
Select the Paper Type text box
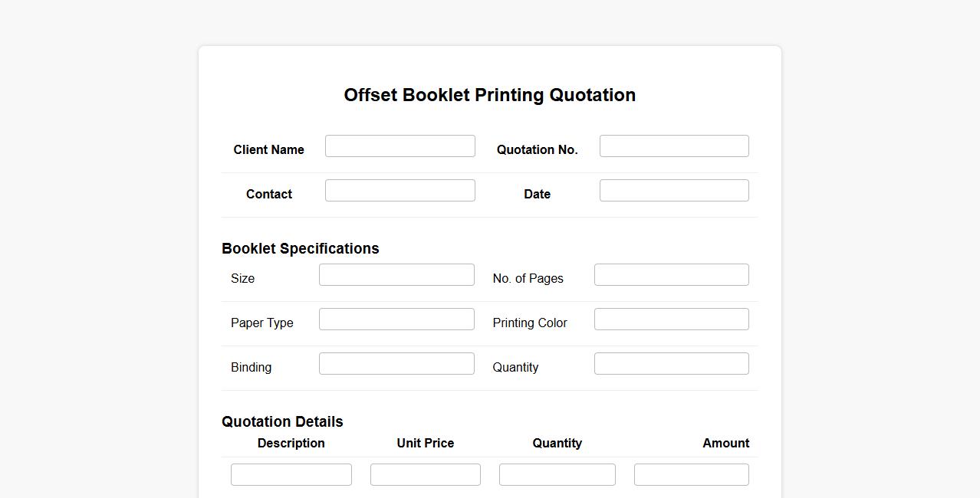(x=396, y=319)
